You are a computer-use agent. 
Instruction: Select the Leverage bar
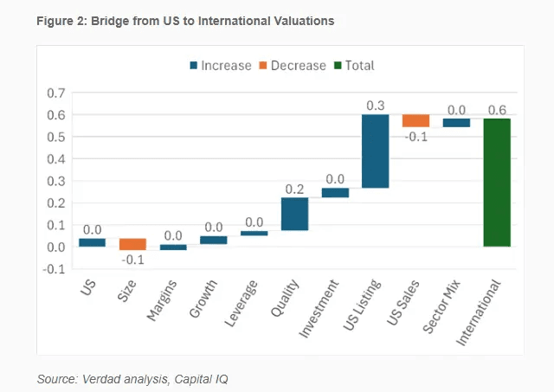pos(254,234)
